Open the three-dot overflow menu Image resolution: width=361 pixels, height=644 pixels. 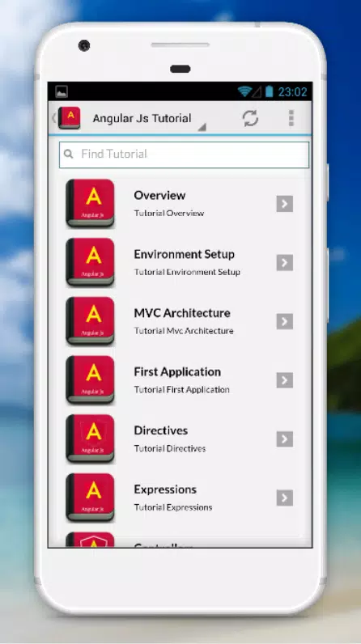tap(291, 118)
